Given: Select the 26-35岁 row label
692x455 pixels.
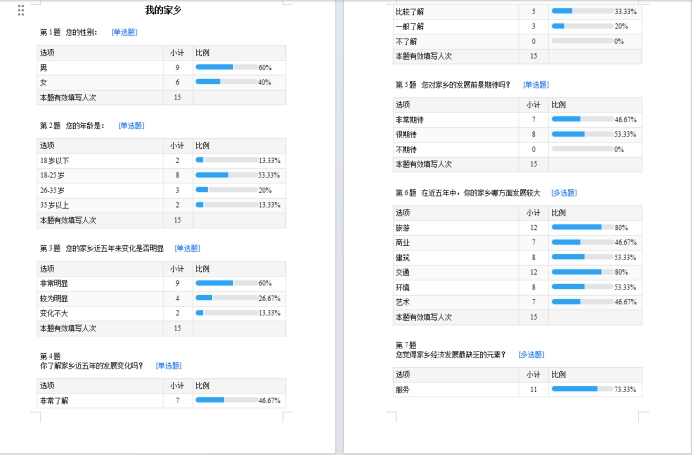Looking at the screenshot, I should [52, 191].
